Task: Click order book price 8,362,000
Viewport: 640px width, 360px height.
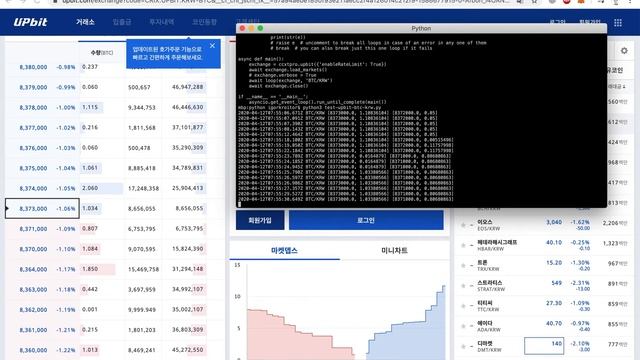Action: (33, 310)
